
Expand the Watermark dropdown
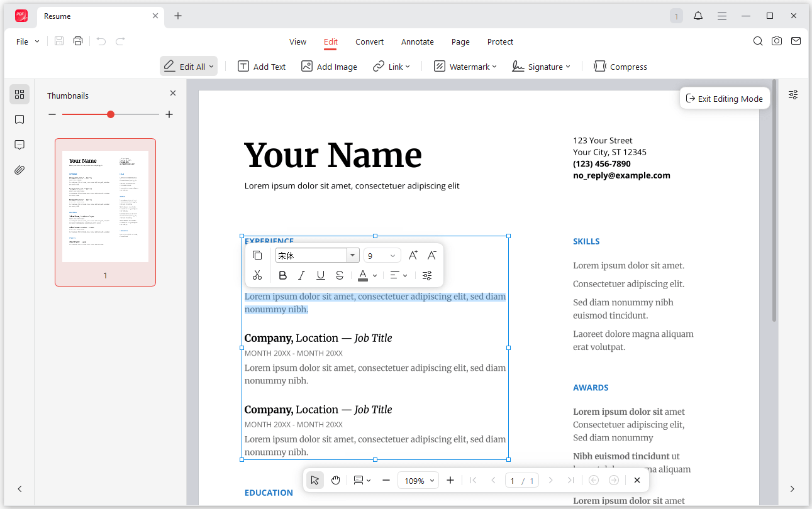pyautogui.click(x=494, y=67)
